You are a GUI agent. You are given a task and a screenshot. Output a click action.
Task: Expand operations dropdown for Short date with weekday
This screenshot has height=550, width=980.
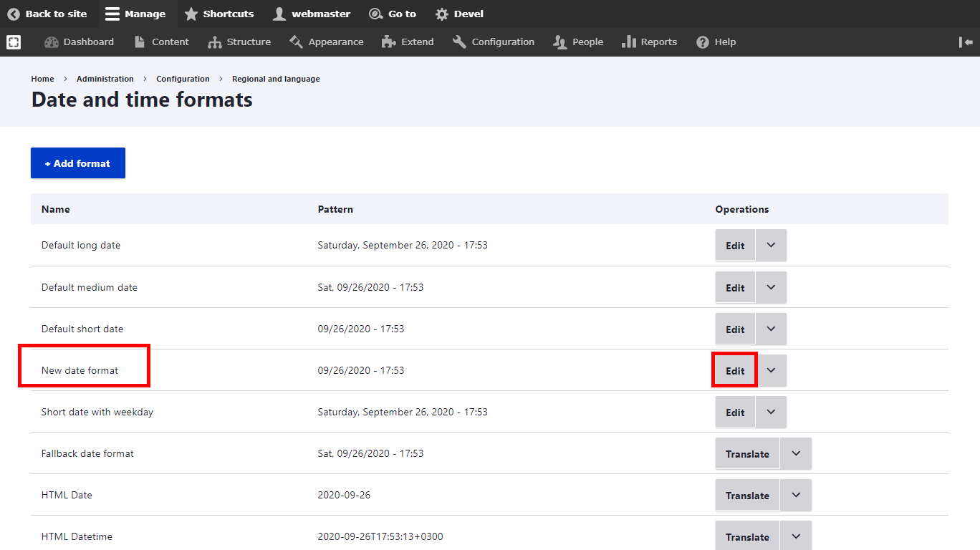tap(771, 412)
